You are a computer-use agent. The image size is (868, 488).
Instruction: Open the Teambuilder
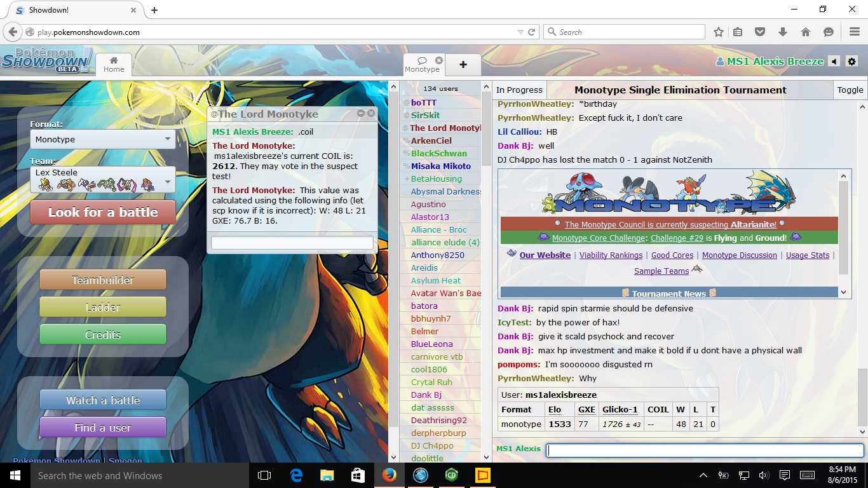103,280
